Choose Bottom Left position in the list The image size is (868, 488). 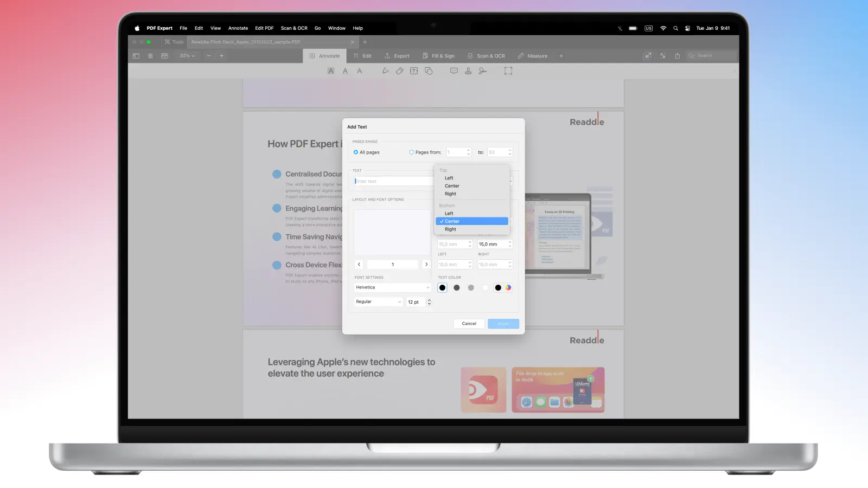tap(449, 214)
